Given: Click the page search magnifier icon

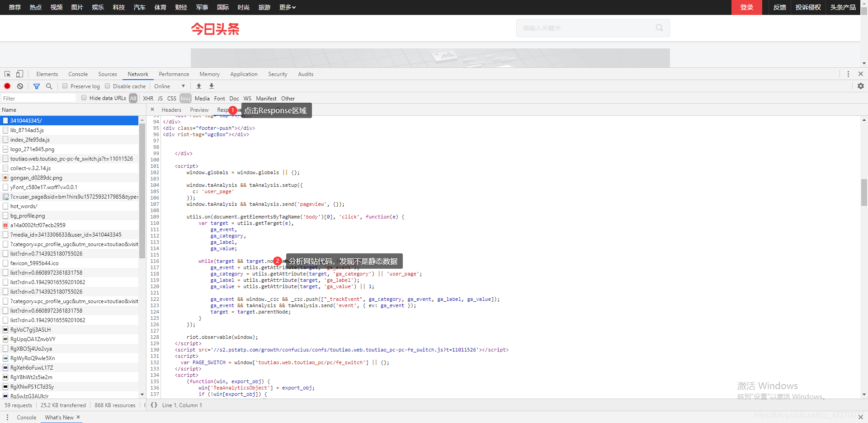Looking at the screenshot, I should point(659,28).
